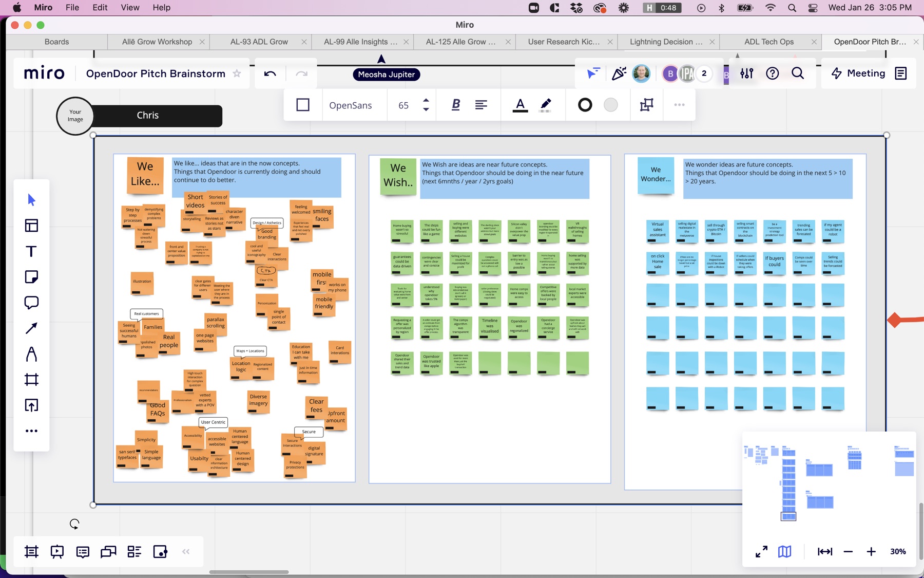
Task: Start a Meeting
Action: 858,73
